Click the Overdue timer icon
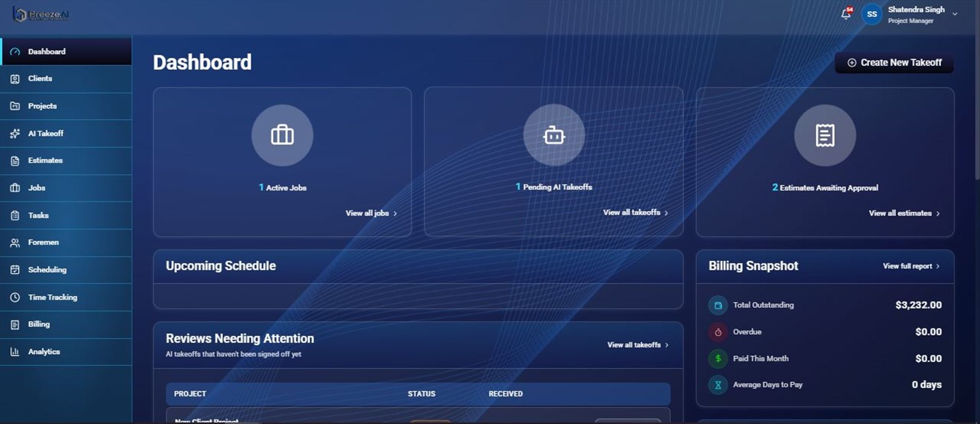 [718, 332]
